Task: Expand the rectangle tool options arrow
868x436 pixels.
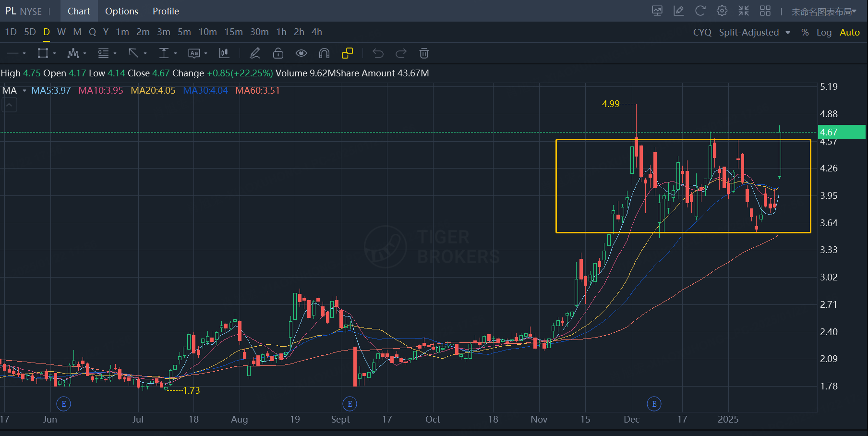Action: point(54,53)
